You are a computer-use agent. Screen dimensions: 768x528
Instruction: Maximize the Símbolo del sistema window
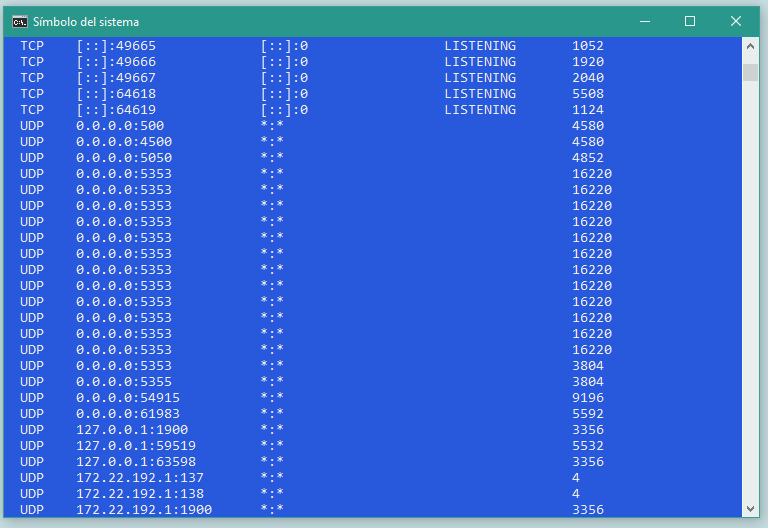pyautogui.click(x=690, y=21)
